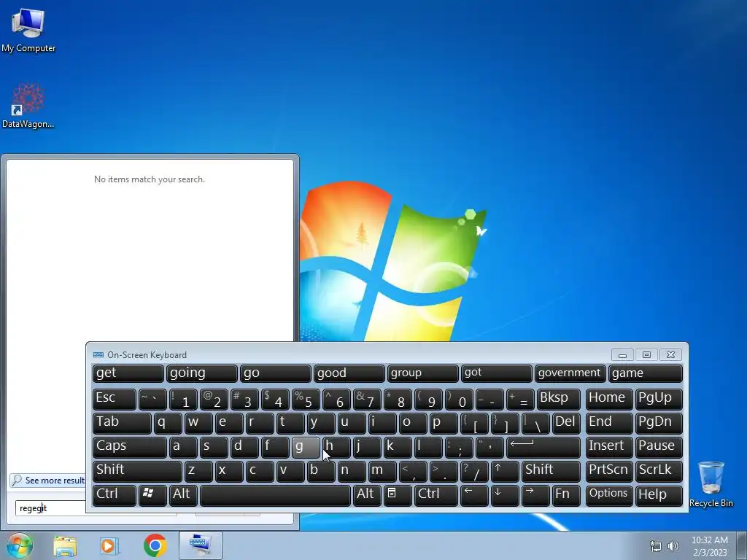Select On-Screen Keyboard taskbar button

pyautogui.click(x=200, y=545)
